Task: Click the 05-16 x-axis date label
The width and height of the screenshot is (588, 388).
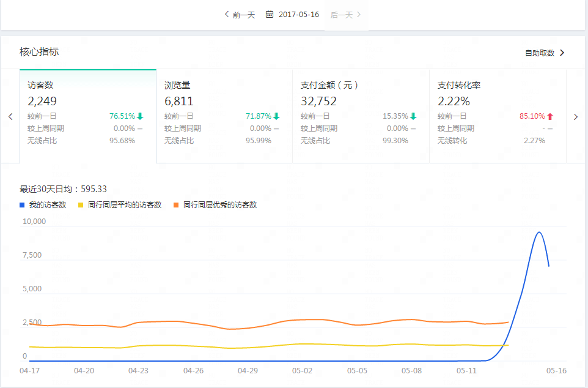Action: (x=556, y=370)
